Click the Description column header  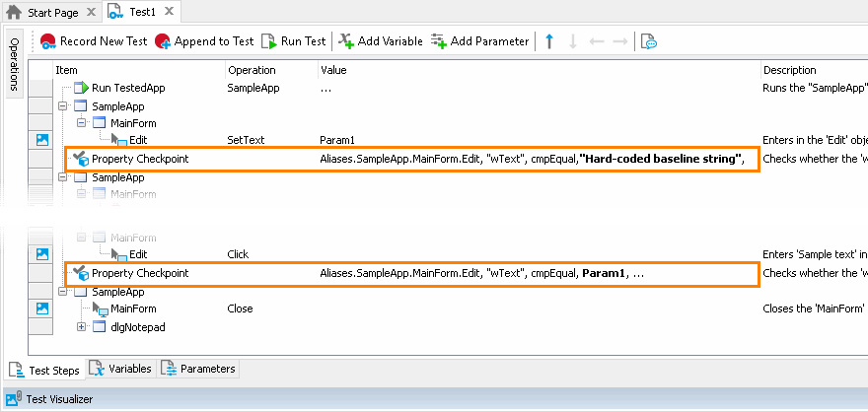814,70
